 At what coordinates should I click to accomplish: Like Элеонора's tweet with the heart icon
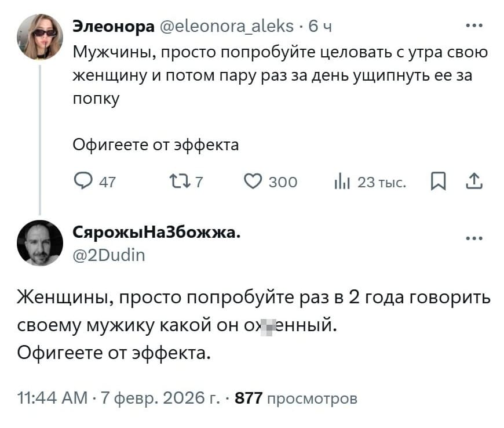(x=253, y=182)
